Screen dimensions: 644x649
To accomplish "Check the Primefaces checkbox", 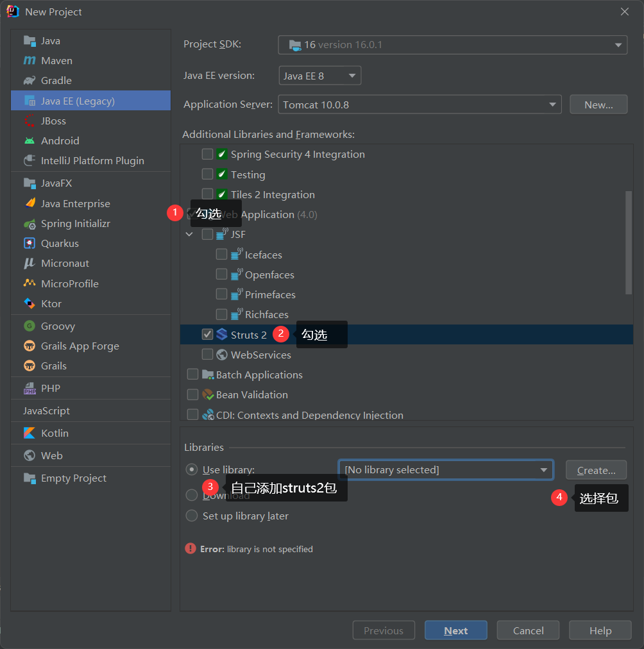I will point(221,294).
